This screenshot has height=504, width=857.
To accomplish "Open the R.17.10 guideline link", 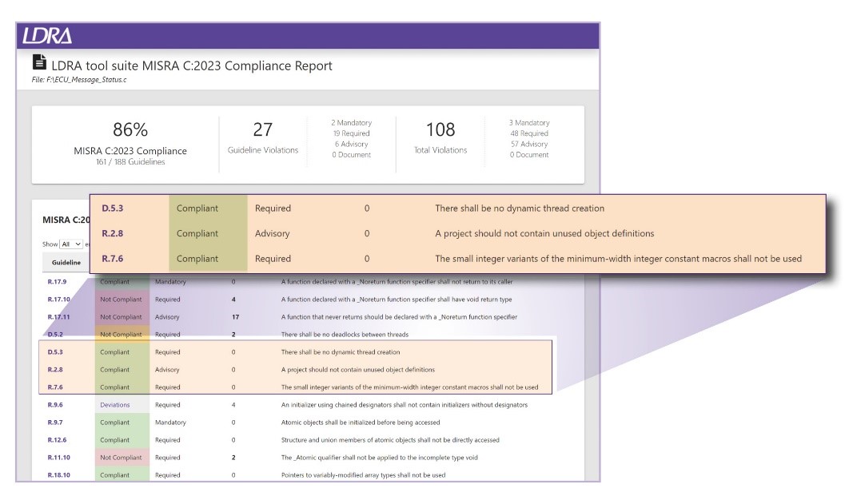I will pyautogui.click(x=59, y=300).
